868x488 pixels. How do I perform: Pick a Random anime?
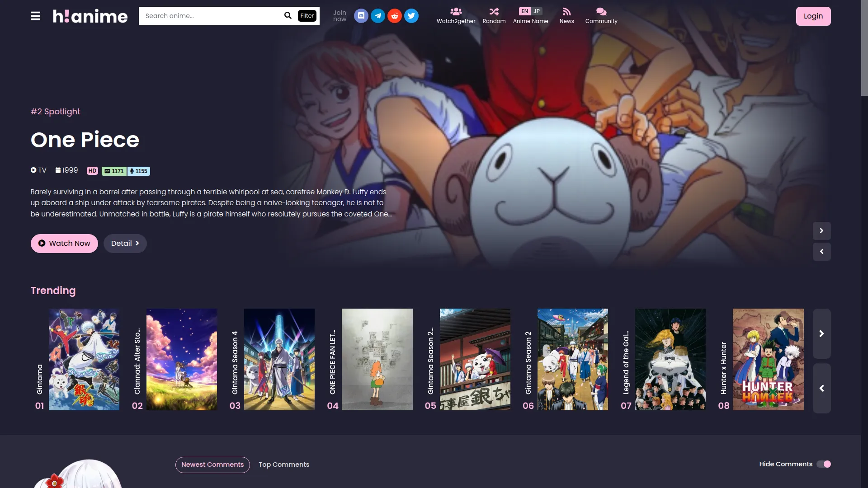pos(494,16)
